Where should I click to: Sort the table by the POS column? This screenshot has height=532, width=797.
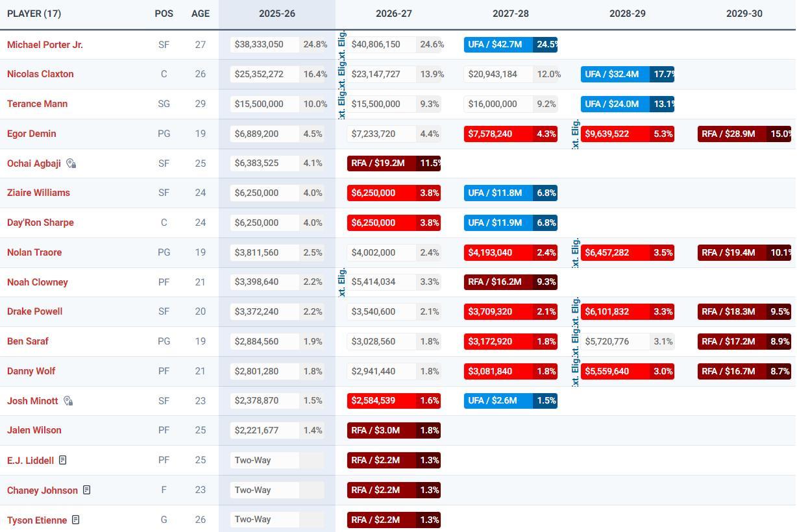(x=164, y=14)
